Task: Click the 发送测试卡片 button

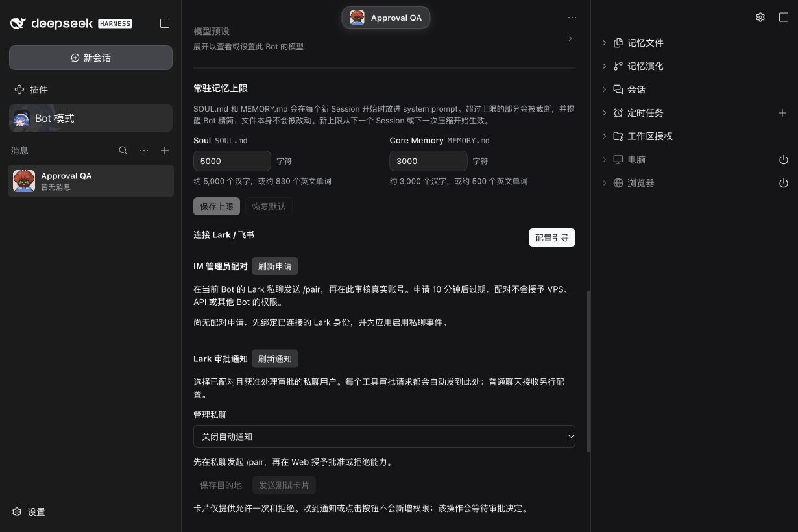Action: point(284,485)
